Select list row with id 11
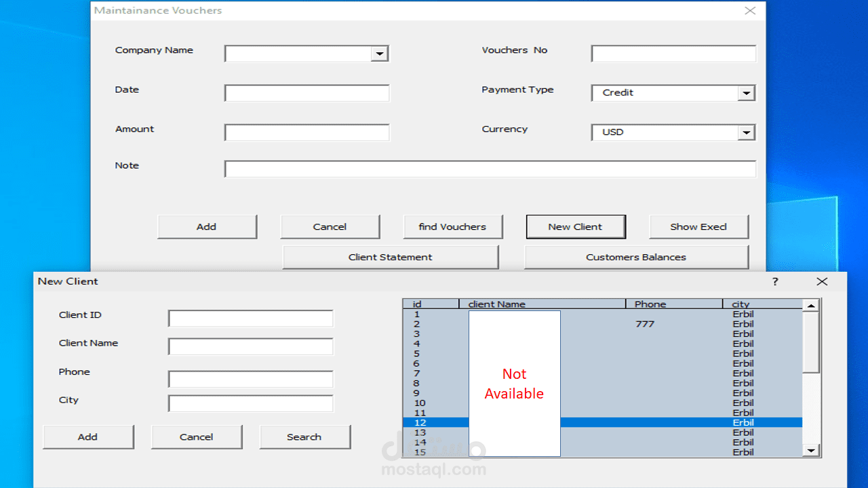The height and width of the screenshot is (488, 868). point(603,413)
